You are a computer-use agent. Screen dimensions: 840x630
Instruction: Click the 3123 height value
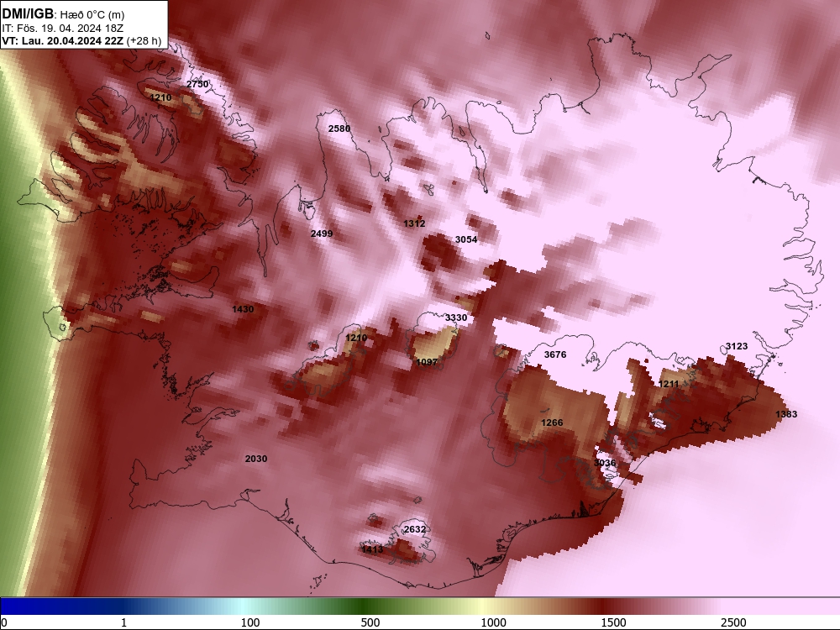tap(737, 346)
